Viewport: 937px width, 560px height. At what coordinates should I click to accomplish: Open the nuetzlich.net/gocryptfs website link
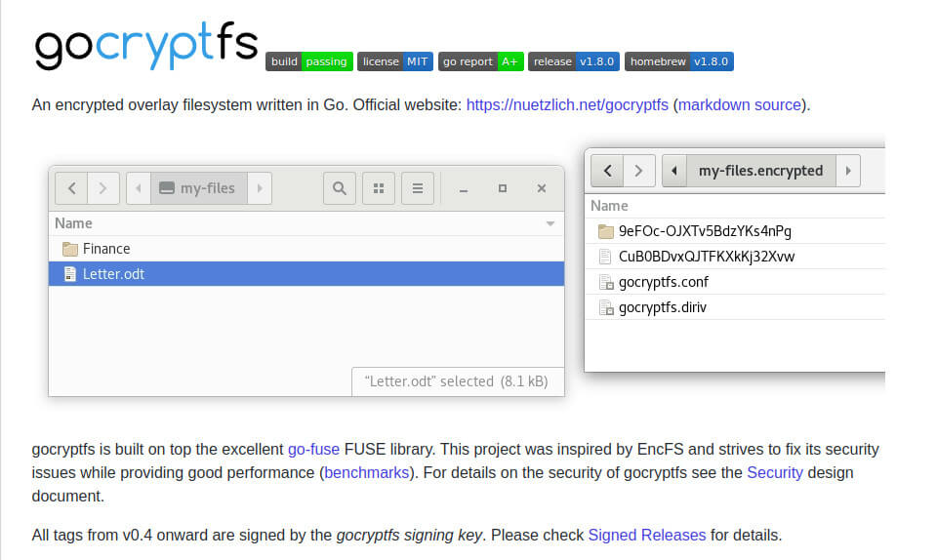click(x=567, y=105)
